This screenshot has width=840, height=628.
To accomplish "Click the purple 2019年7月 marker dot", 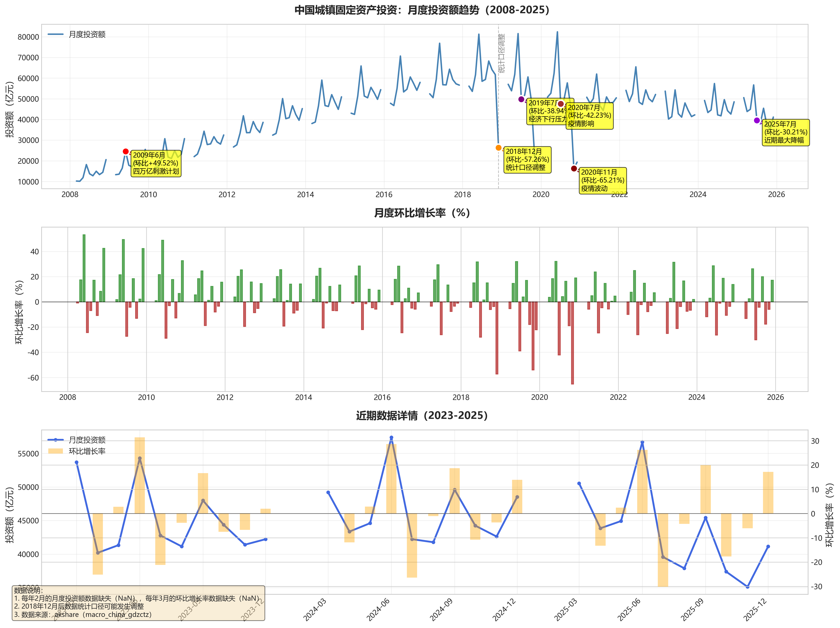I will tap(521, 99).
